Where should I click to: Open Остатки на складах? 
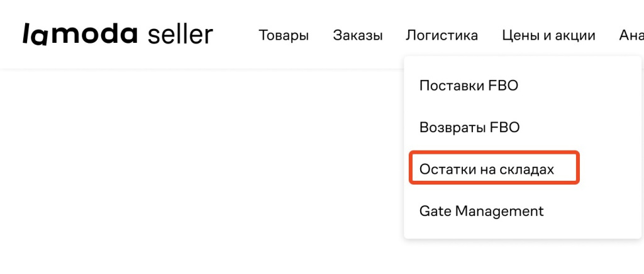pos(487,169)
